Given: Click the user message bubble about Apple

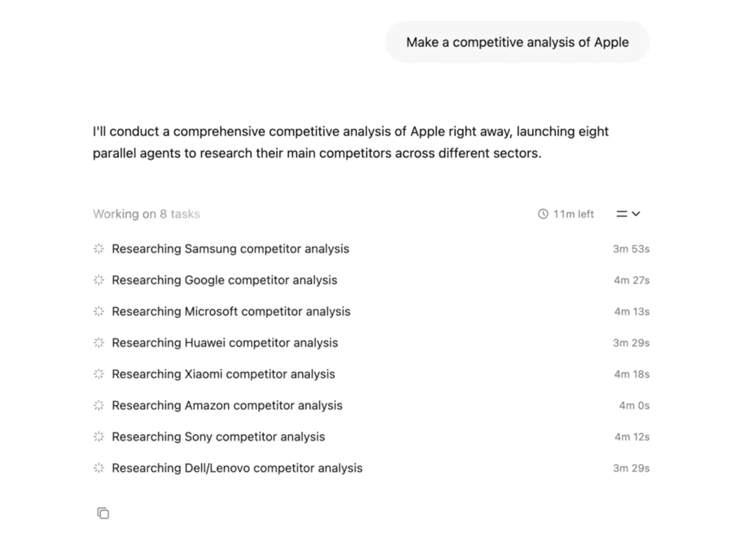Looking at the screenshot, I should pos(517,42).
